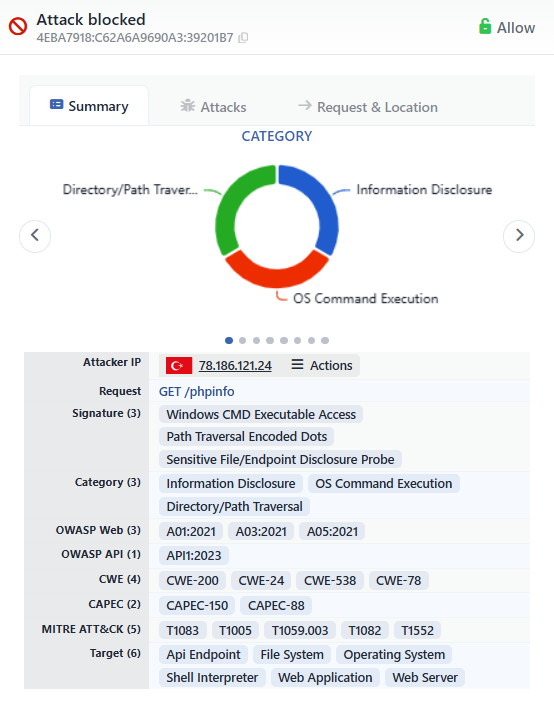Viewport: 554px width, 701px height.
Task: Select the third carousel dot
Action: point(256,341)
